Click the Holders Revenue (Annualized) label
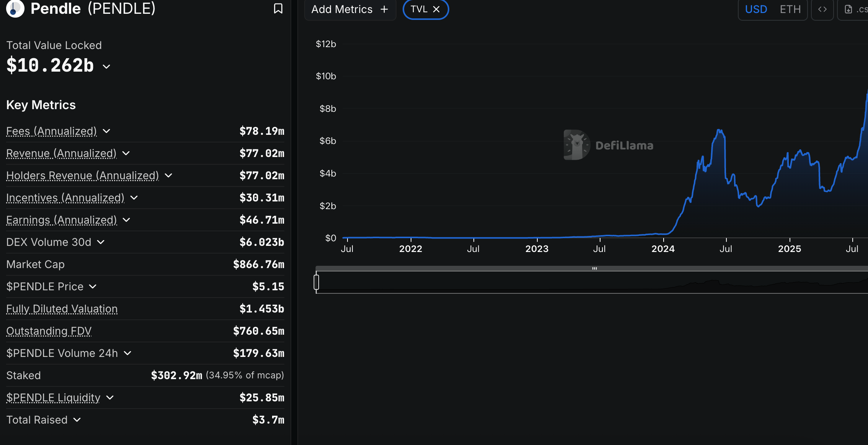Viewport: 868px width, 445px height. click(83, 176)
